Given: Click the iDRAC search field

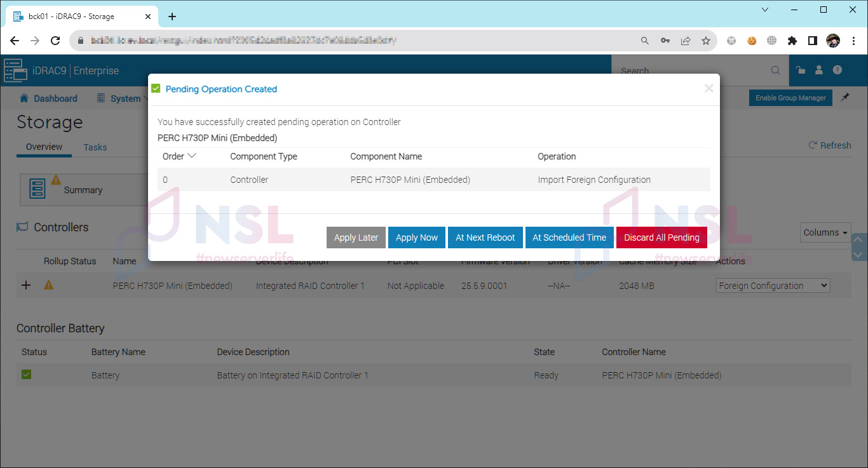Looking at the screenshot, I should (x=693, y=70).
